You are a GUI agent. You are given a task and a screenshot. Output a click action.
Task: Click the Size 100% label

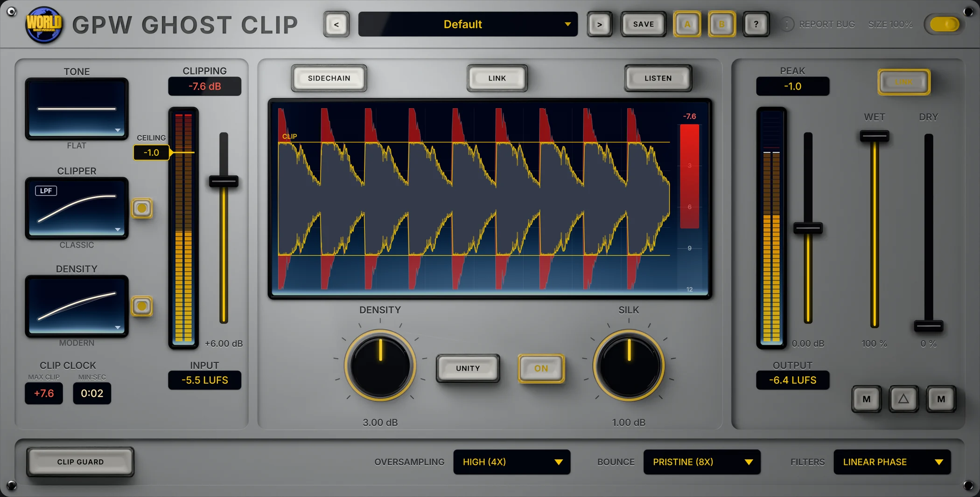pyautogui.click(x=890, y=24)
